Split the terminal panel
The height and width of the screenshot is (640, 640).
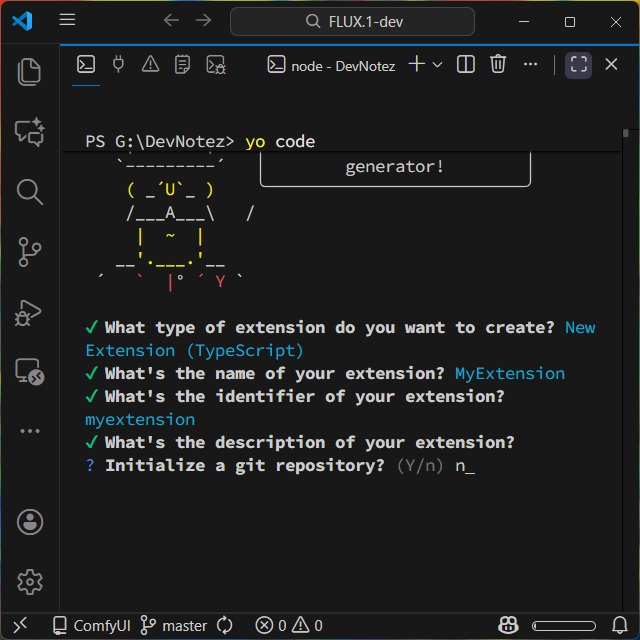pos(466,65)
